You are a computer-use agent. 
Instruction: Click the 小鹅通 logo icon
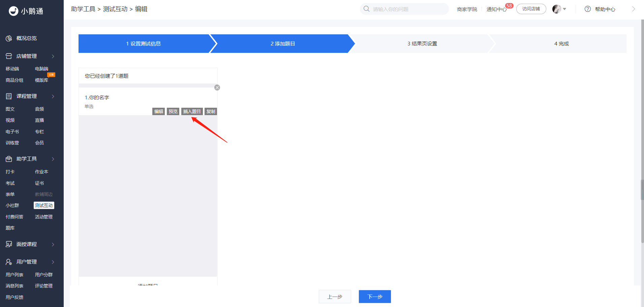pyautogui.click(x=13, y=11)
